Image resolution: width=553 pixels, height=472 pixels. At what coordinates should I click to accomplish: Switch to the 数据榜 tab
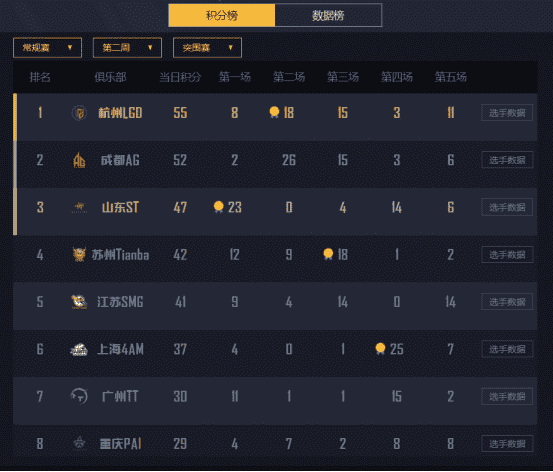pos(328,15)
